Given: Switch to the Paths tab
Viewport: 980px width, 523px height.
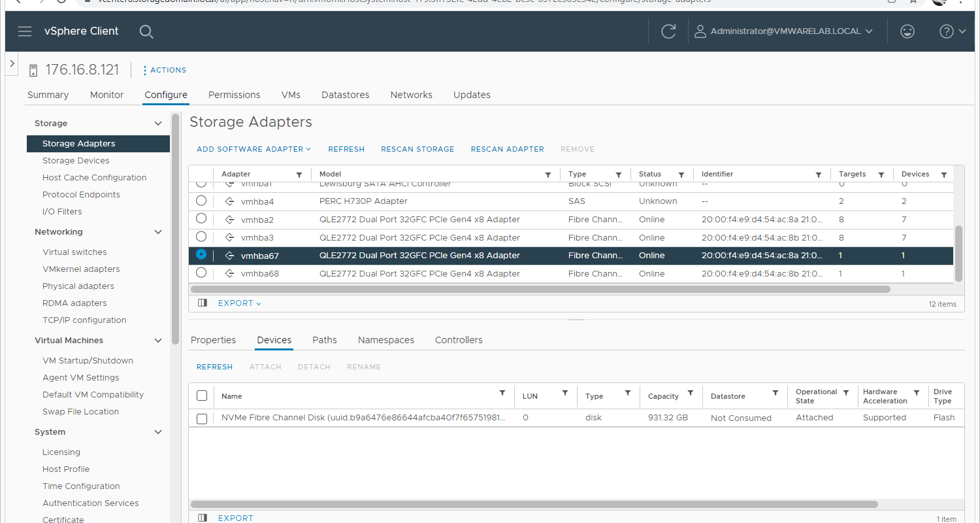Looking at the screenshot, I should coord(325,340).
